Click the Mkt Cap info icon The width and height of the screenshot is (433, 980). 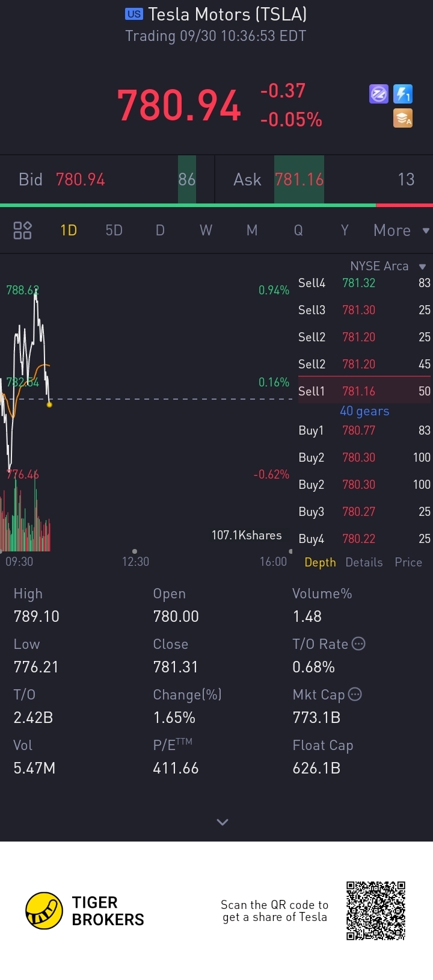point(355,694)
